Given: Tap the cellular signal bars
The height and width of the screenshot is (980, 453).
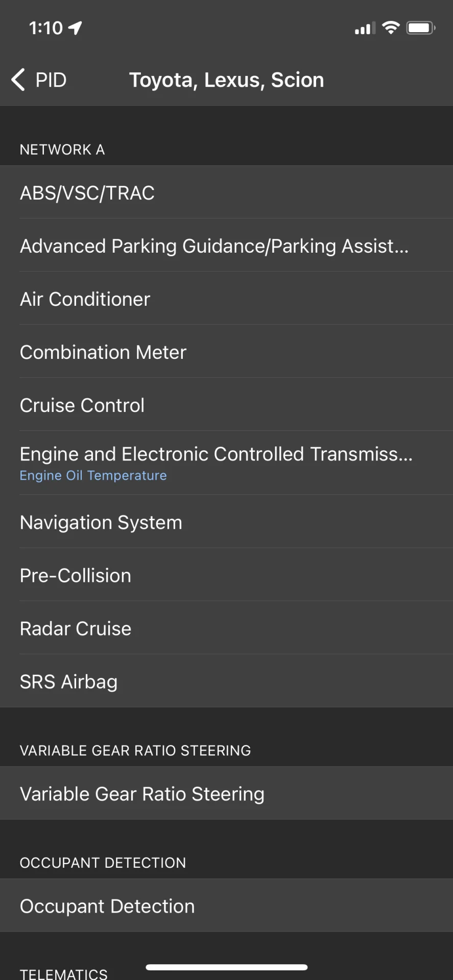Looking at the screenshot, I should pyautogui.click(x=365, y=29).
